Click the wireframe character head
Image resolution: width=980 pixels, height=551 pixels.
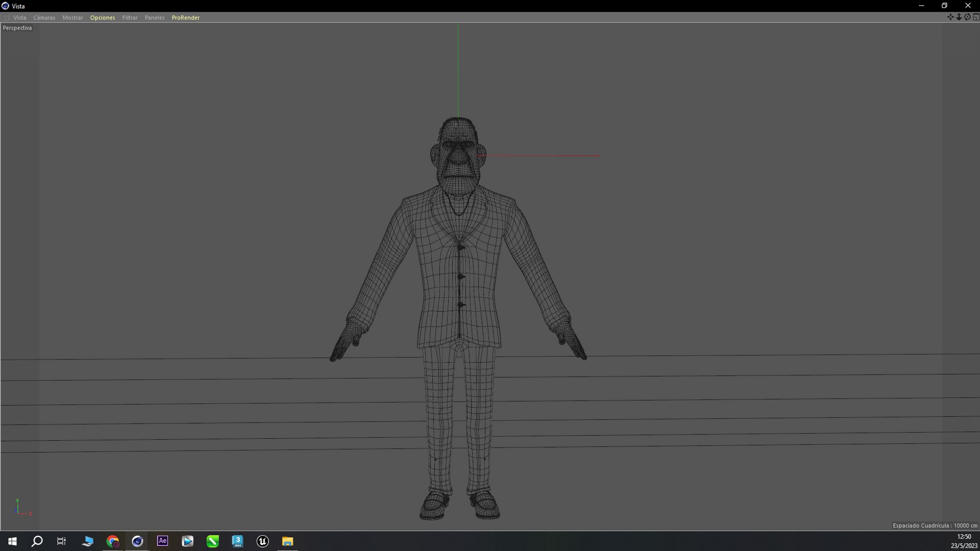458,156
